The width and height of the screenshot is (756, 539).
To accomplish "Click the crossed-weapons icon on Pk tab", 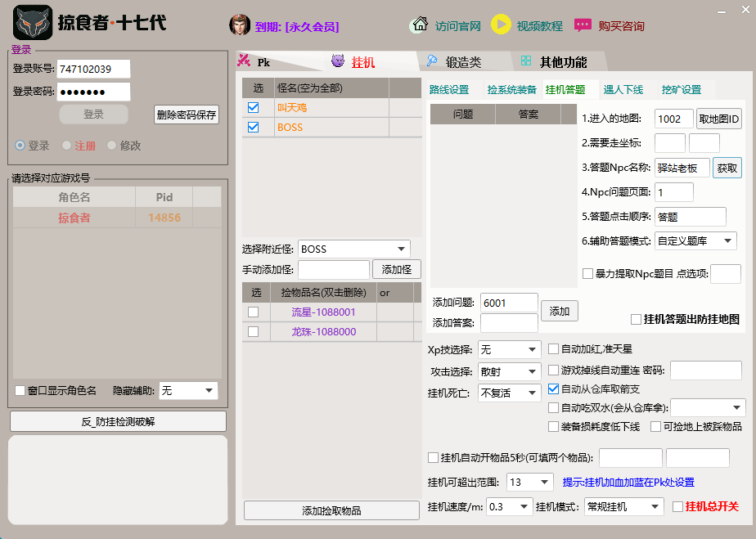I will click(243, 61).
